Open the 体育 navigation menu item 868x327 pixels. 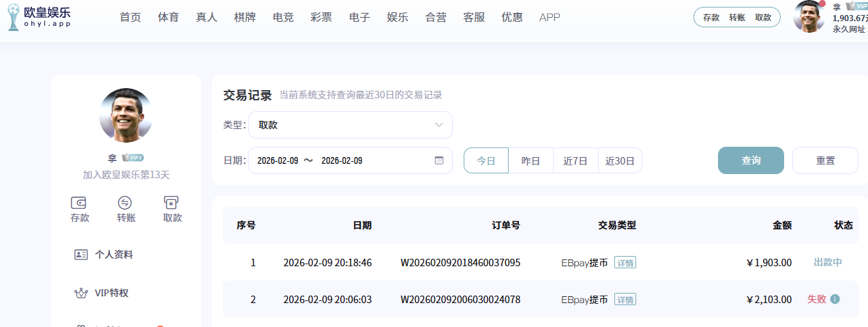(168, 18)
